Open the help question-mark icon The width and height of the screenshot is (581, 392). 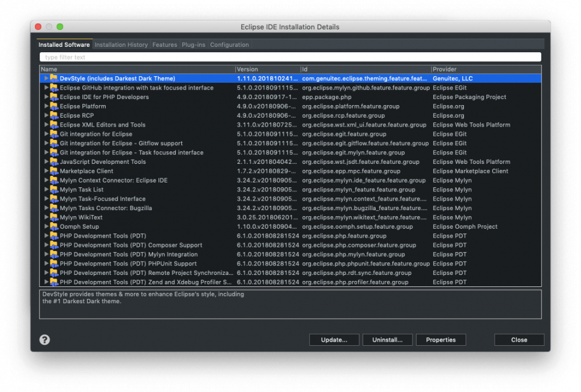click(x=43, y=340)
